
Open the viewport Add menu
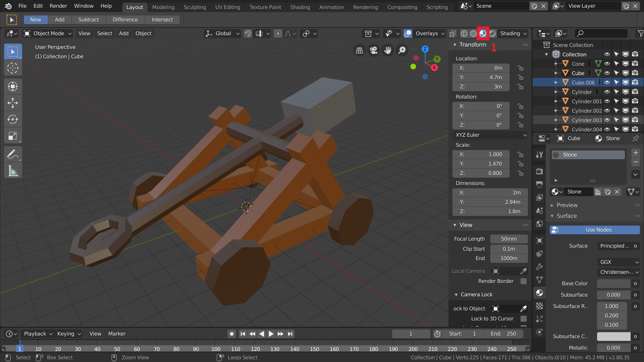(124, 34)
